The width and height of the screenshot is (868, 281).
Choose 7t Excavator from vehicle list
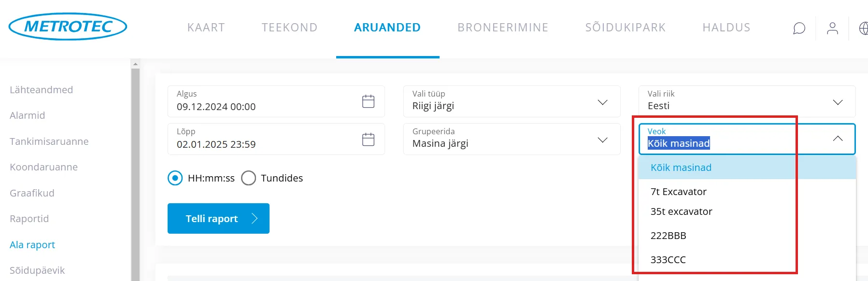pyautogui.click(x=678, y=192)
